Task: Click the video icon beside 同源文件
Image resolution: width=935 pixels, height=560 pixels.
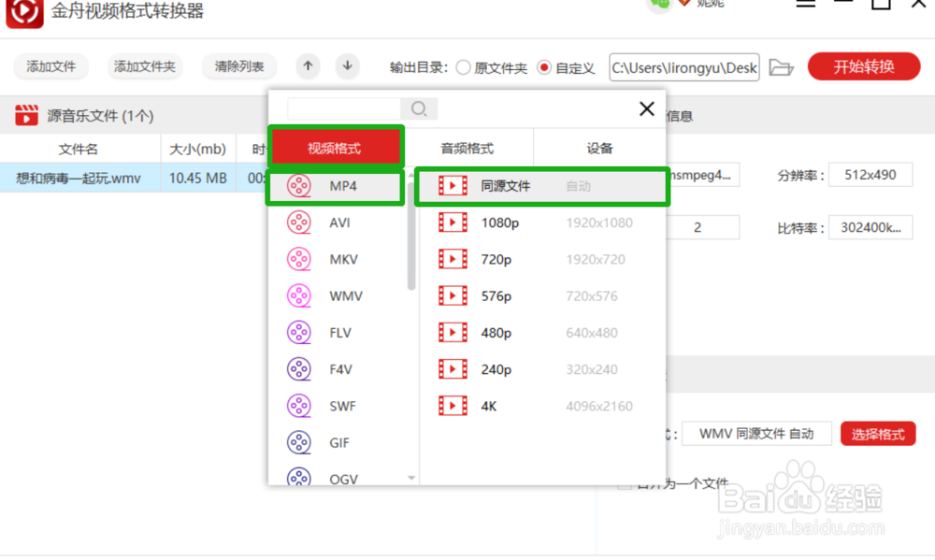Action: pos(453,186)
